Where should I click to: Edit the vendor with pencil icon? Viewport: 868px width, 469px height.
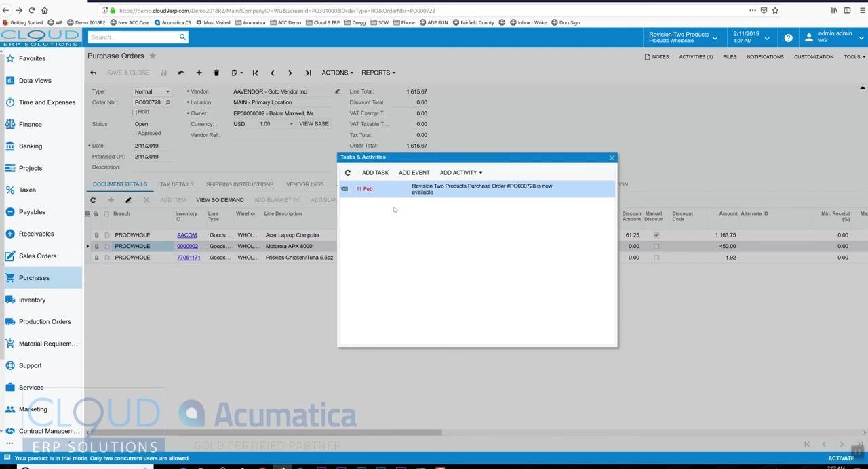(x=337, y=91)
